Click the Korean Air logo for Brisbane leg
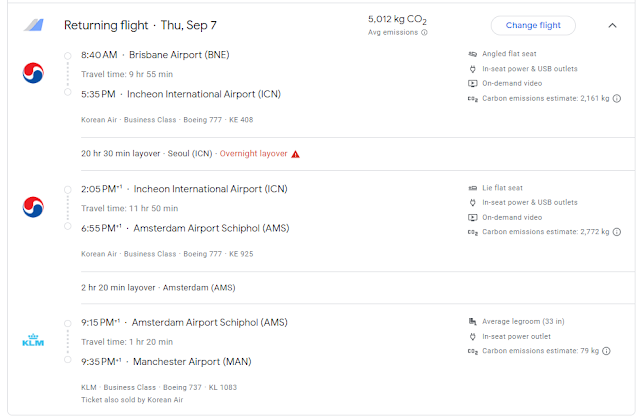The width and height of the screenshot is (640, 420). 33,73
